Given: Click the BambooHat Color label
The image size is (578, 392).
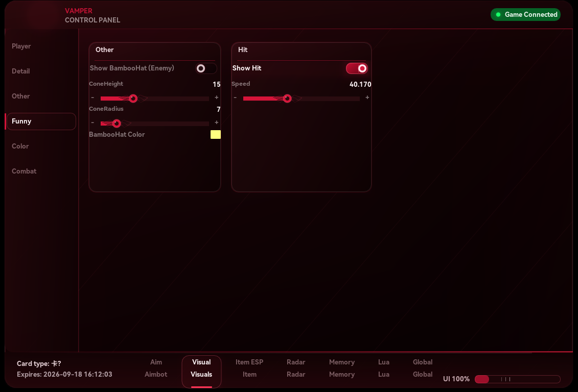Looking at the screenshot, I should [x=117, y=135].
